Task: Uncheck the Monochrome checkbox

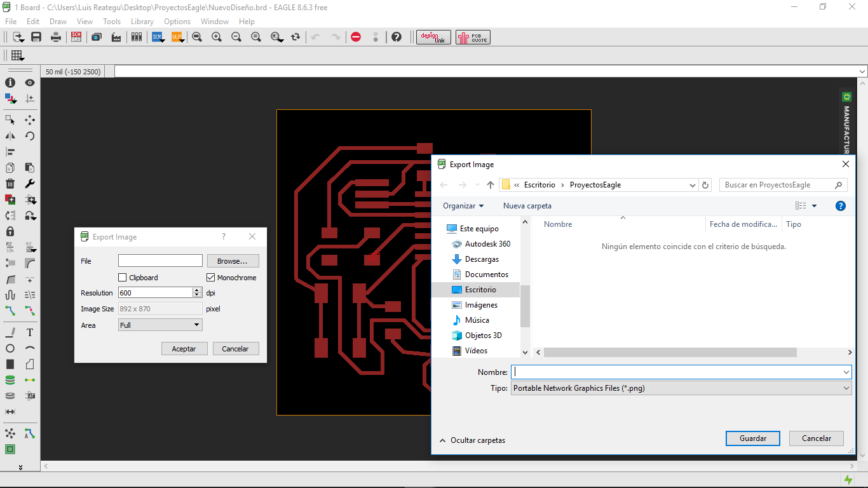Action: (211, 278)
